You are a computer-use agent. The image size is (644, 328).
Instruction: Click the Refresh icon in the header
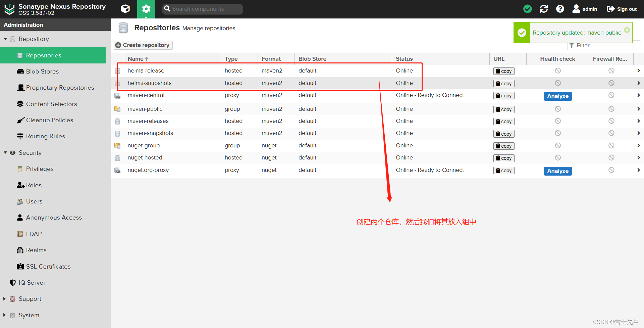click(544, 9)
